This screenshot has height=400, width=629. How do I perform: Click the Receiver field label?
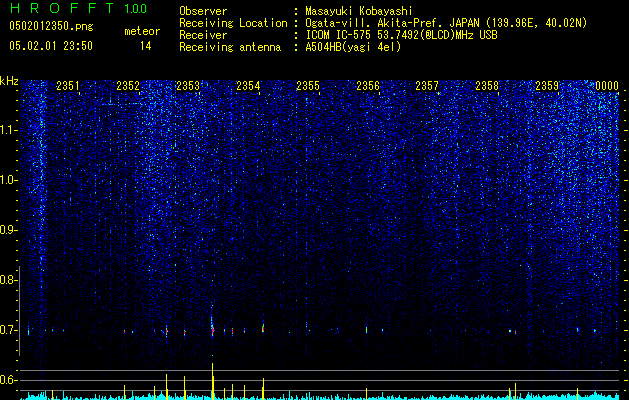[203, 35]
